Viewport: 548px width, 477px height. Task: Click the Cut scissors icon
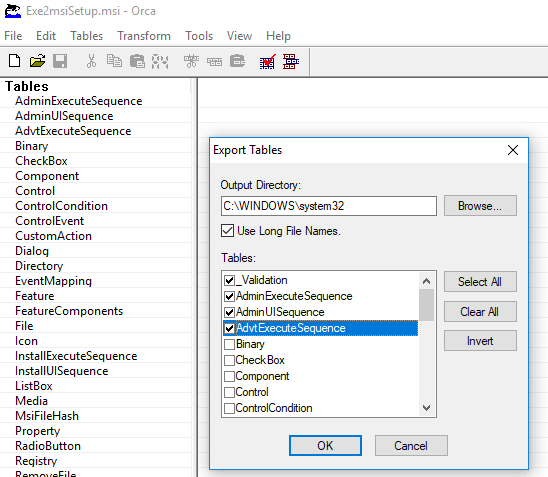(x=91, y=61)
